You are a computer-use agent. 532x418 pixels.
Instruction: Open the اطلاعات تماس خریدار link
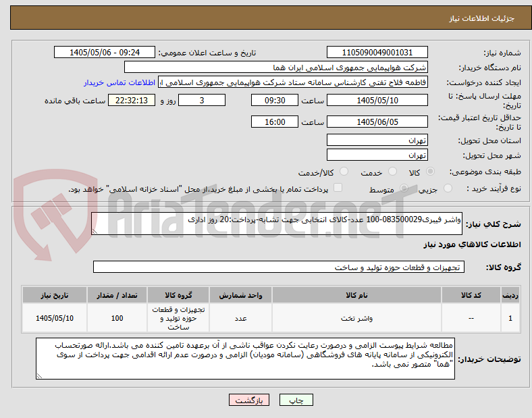tap(119, 82)
